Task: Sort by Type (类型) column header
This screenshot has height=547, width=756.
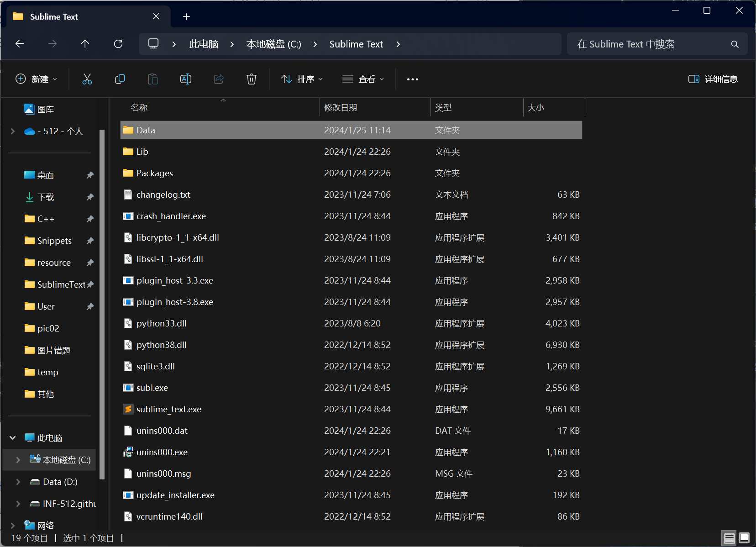Action: (x=477, y=107)
